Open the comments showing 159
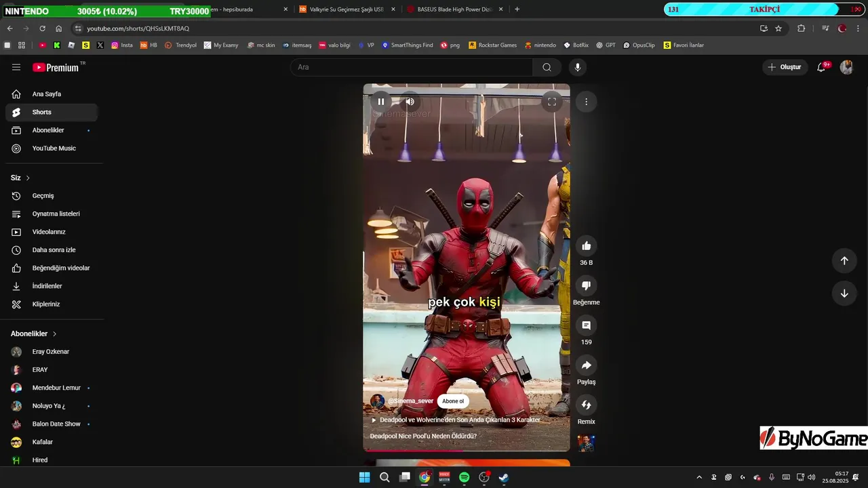868x488 pixels. click(x=587, y=325)
